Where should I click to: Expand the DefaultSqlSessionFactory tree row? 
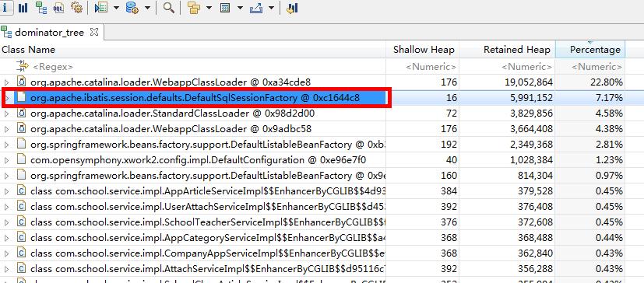(x=6, y=98)
